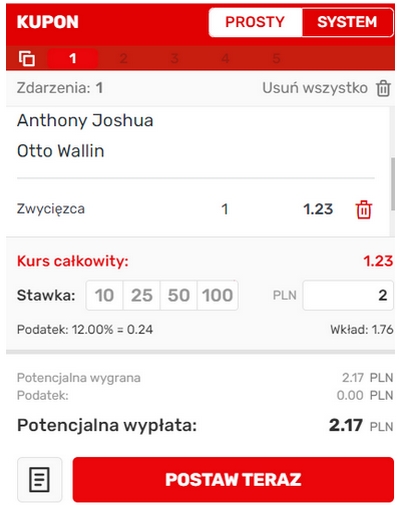Switch to coupon tab 4
The height and width of the screenshot is (505, 400).
[226, 59]
